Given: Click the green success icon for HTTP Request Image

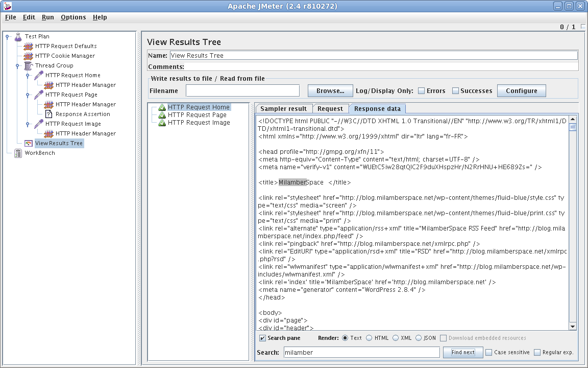Looking at the screenshot, I should (x=162, y=123).
